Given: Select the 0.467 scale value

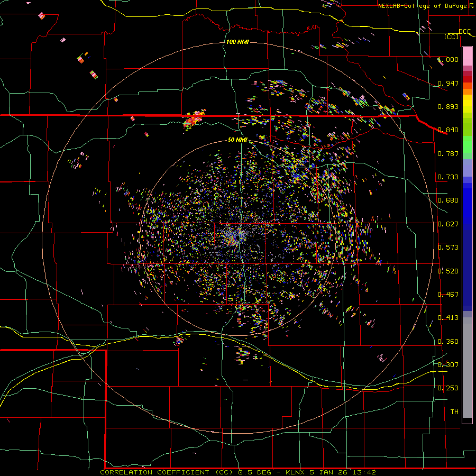Looking at the screenshot, I should 448,294.
